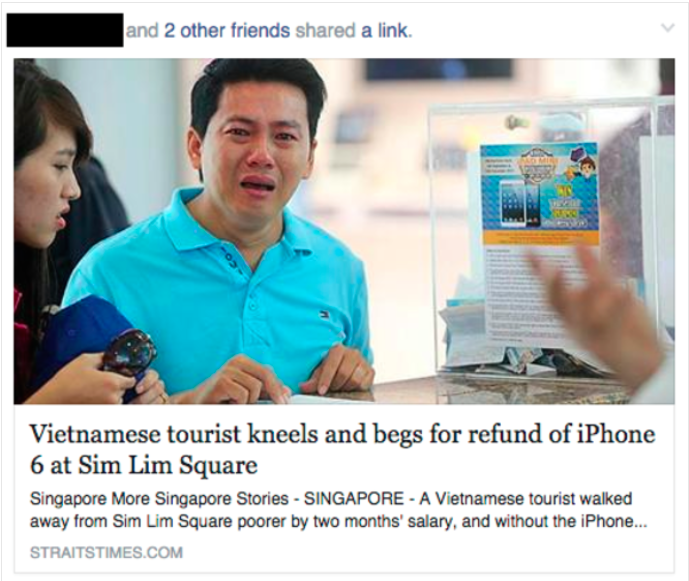Click the "2 other friends" link

pos(227,30)
